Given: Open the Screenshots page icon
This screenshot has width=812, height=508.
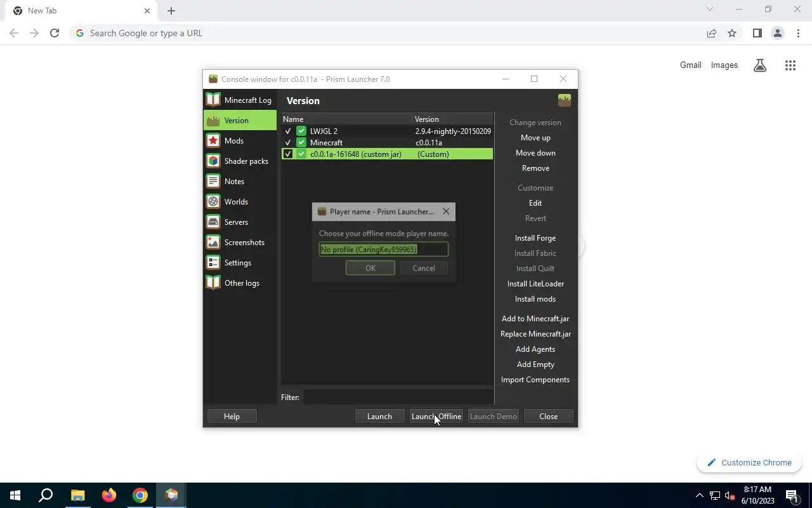Looking at the screenshot, I should click(213, 243).
